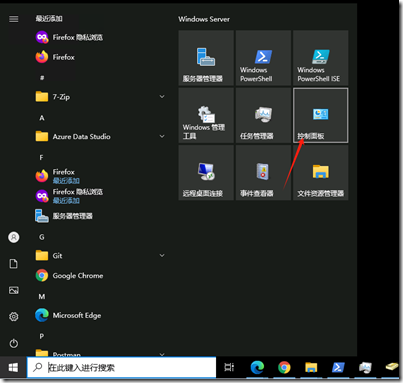Launch the Task Manager tile
The width and height of the screenshot is (403, 383).
[263, 115]
